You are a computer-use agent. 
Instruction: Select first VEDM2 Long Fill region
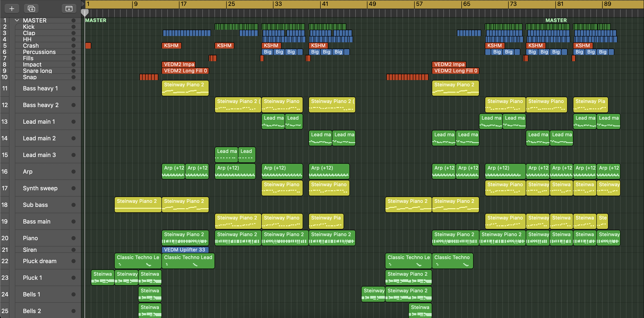point(185,71)
